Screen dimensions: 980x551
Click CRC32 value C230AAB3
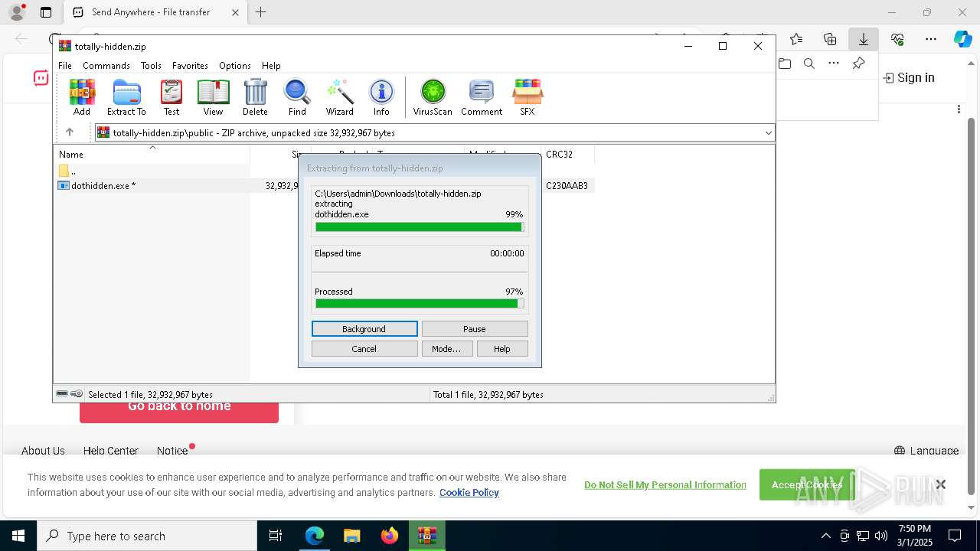click(x=567, y=185)
